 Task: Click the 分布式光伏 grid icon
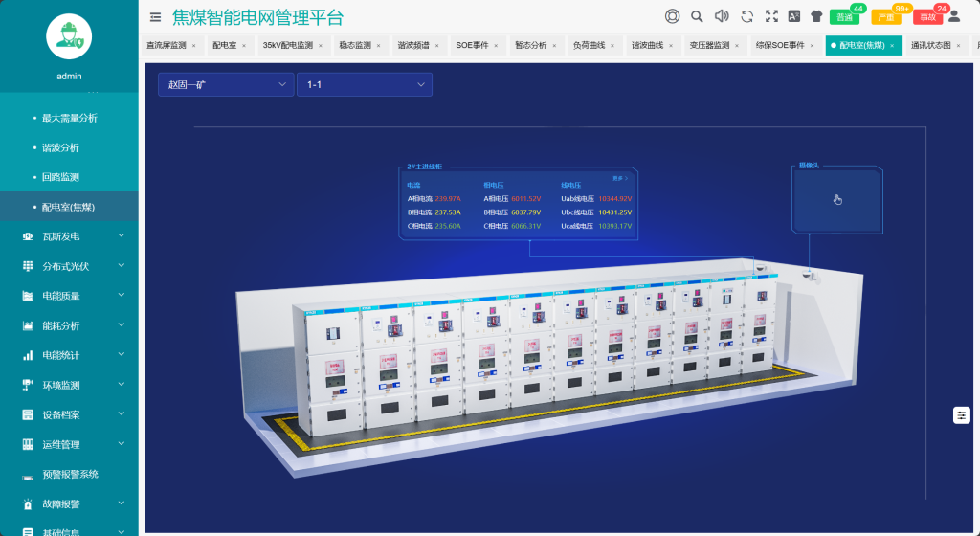(x=28, y=266)
